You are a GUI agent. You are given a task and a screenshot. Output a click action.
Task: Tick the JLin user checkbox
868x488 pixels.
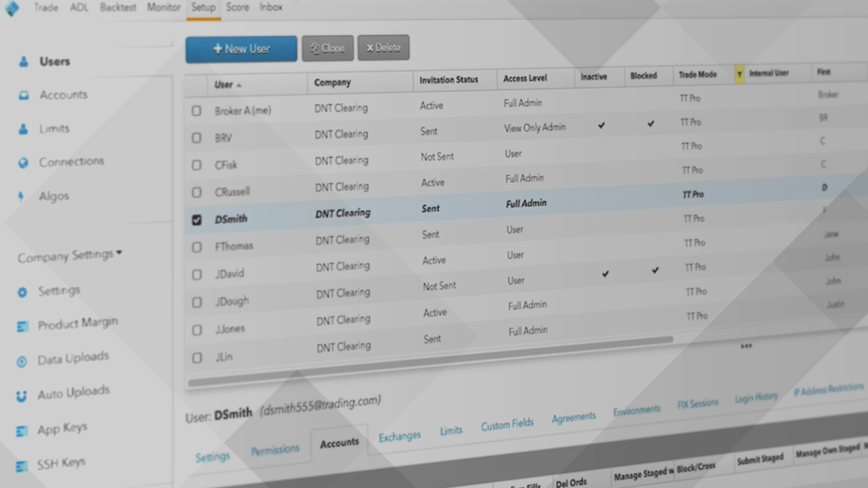(x=197, y=358)
